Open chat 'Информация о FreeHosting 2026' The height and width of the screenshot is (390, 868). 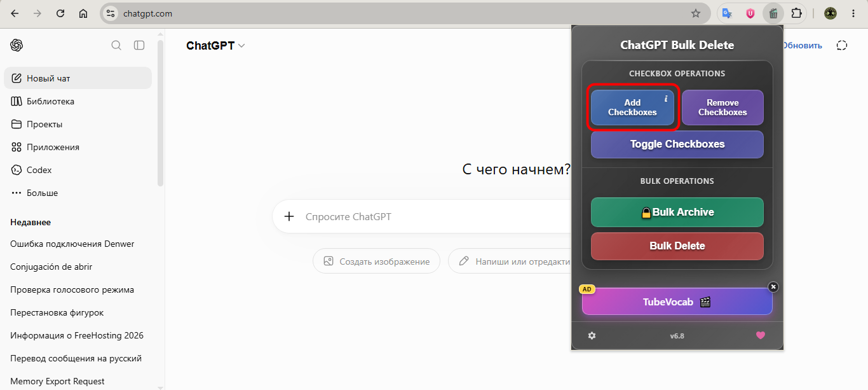coord(78,335)
